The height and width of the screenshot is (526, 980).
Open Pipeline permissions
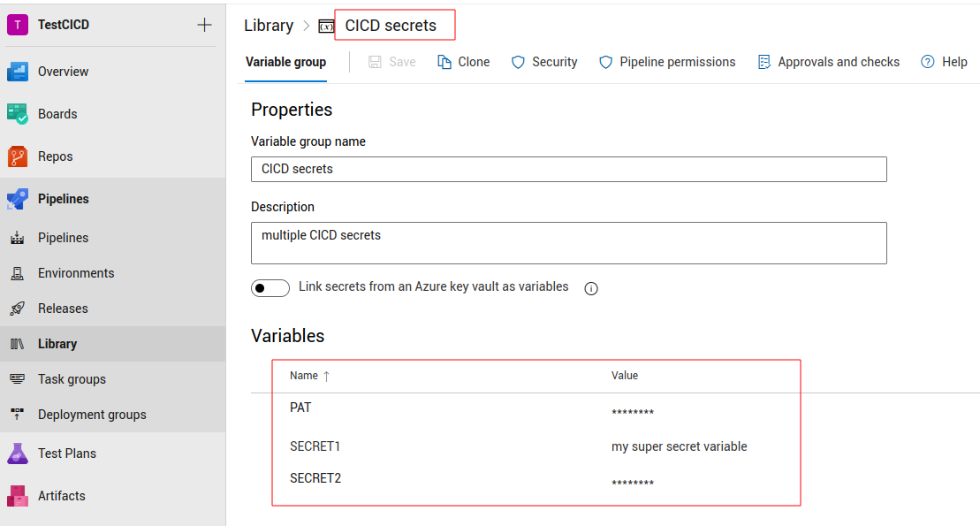coord(678,62)
